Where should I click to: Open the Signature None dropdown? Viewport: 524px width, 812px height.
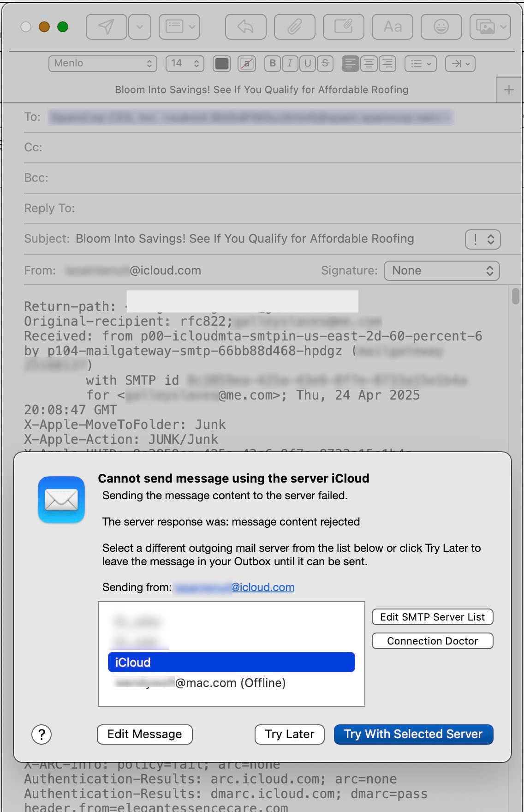coord(442,271)
